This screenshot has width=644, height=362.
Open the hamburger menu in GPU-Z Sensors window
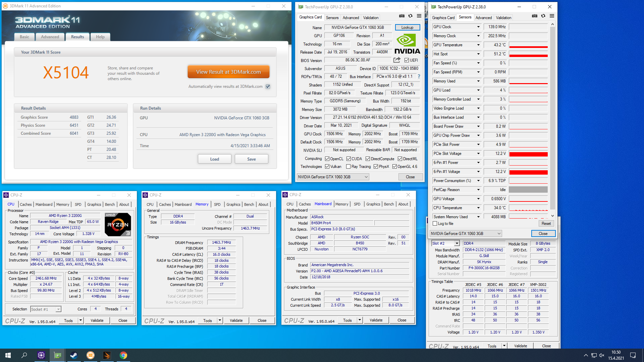pyautogui.click(x=552, y=16)
